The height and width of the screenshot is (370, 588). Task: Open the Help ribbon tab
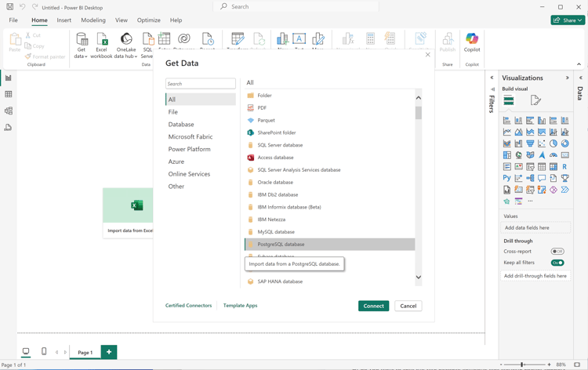coord(176,20)
